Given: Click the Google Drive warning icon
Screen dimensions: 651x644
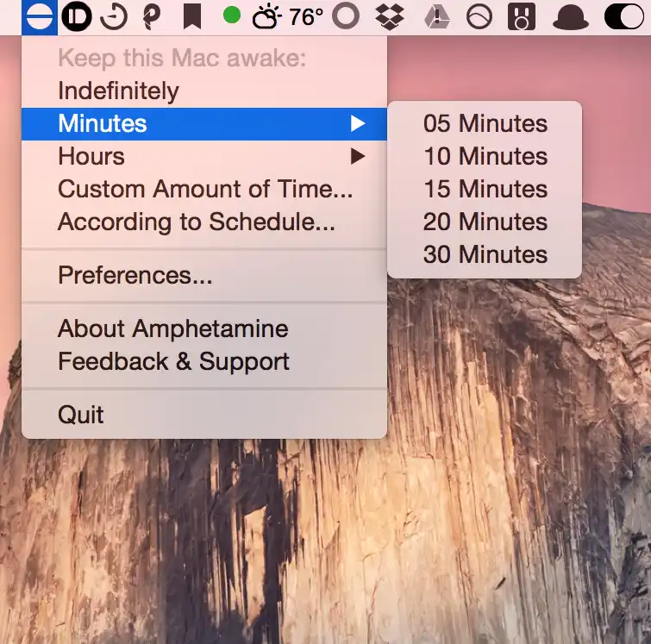Looking at the screenshot, I should coord(439,16).
